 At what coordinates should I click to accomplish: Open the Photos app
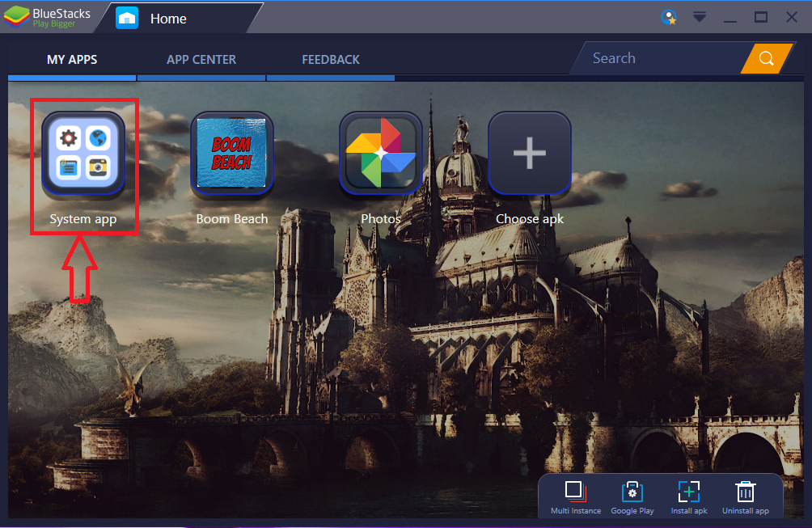click(x=381, y=153)
